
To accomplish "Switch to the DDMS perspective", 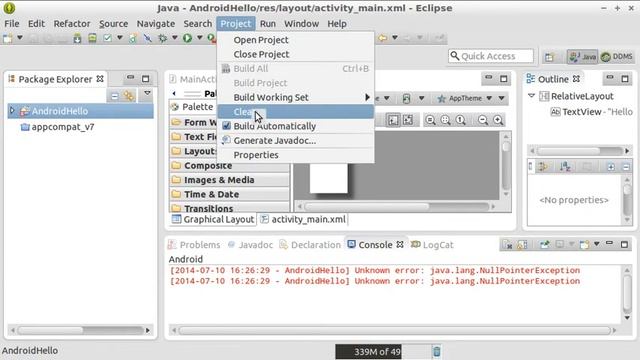I will click(616, 57).
